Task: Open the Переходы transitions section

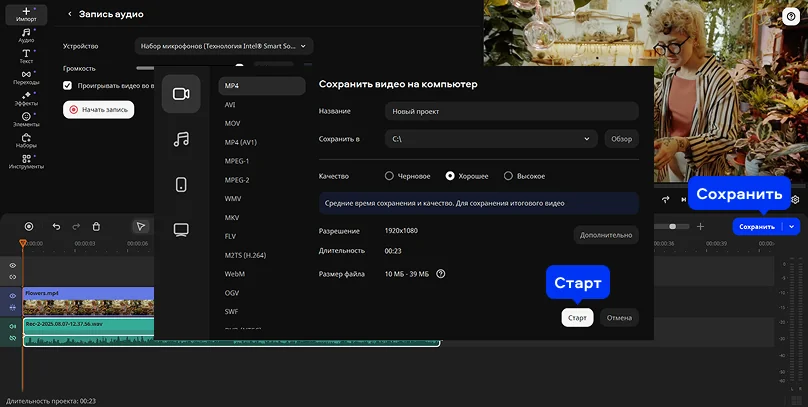Action: 26,78
